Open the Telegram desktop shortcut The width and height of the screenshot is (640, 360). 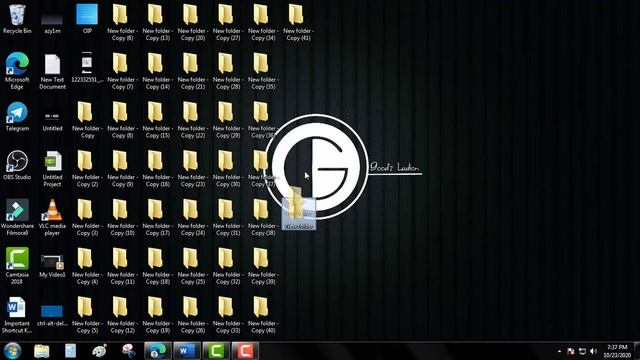pyautogui.click(x=17, y=117)
